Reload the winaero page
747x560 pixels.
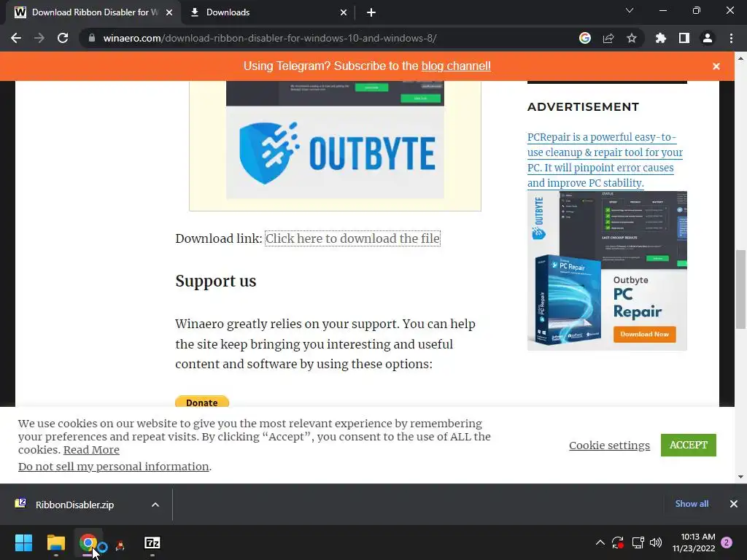coord(63,38)
